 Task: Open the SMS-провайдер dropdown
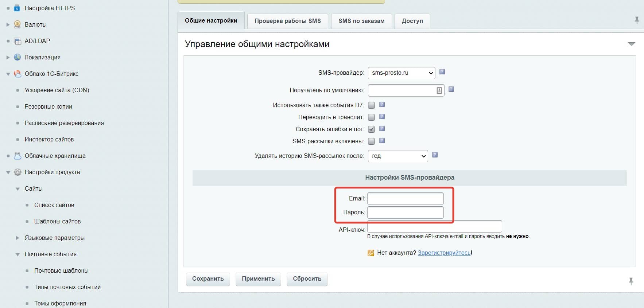401,73
